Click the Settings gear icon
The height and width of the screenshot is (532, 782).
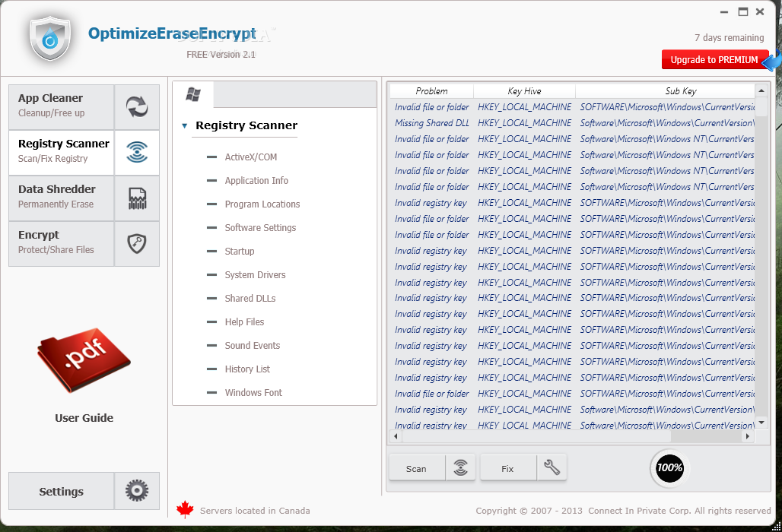coord(137,491)
